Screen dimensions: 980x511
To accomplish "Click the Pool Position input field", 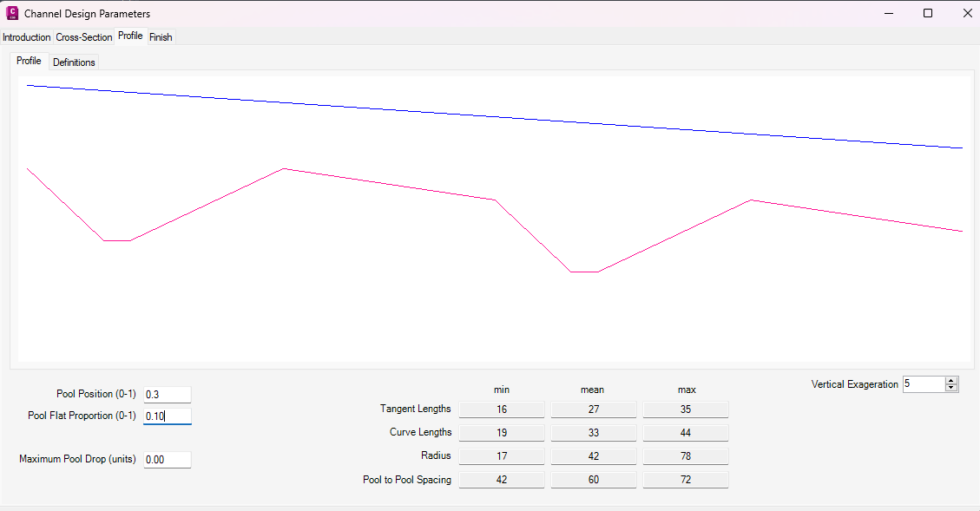I will point(167,395).
